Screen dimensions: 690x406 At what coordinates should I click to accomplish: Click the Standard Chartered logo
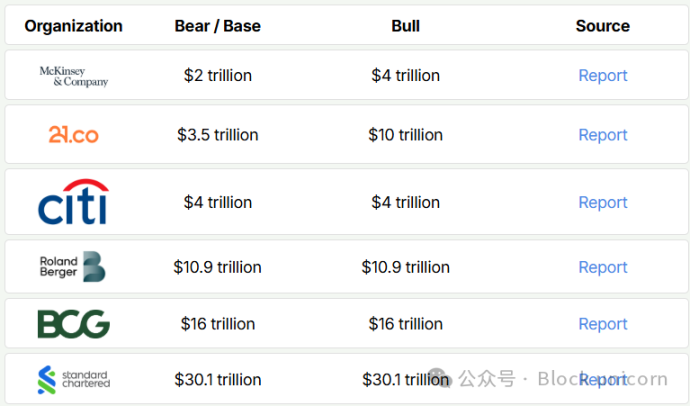[x=73, y=380]
